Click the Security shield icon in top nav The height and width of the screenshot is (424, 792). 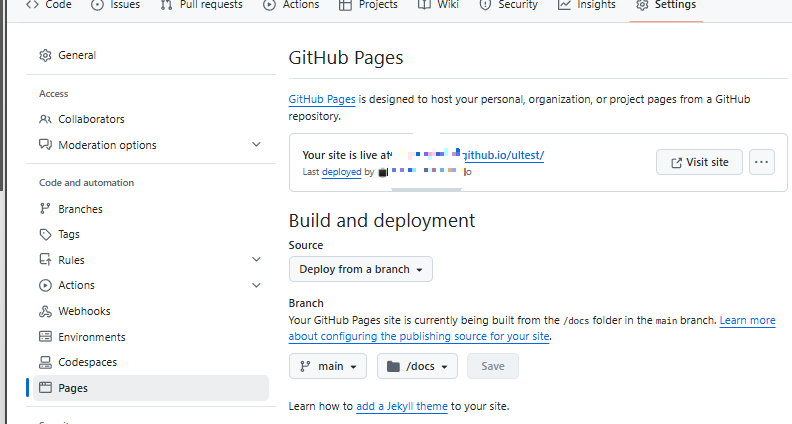click(485, 5)
